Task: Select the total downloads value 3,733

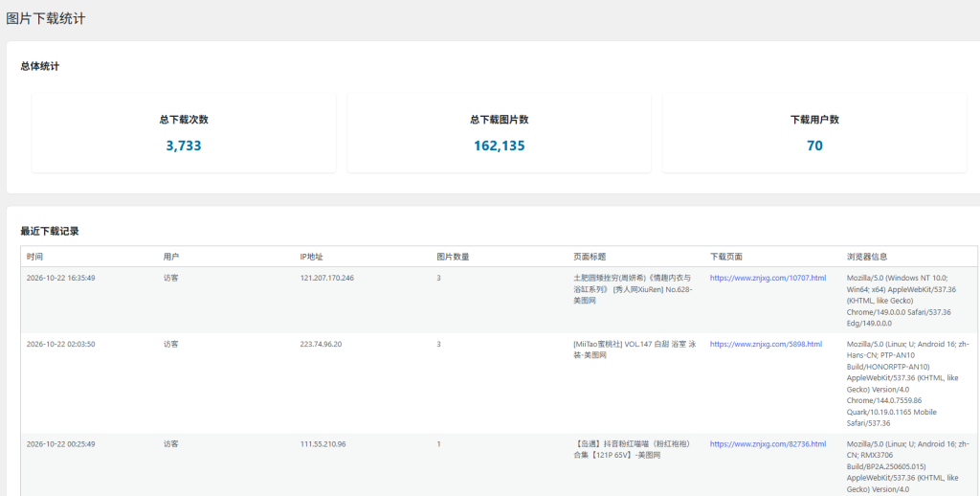Action: pos(184,146)
